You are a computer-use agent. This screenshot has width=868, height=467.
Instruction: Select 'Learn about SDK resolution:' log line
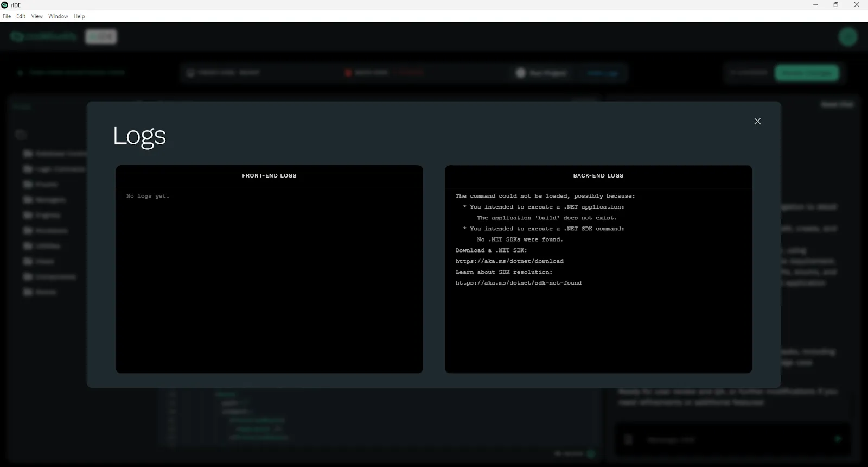coord(504,272)
